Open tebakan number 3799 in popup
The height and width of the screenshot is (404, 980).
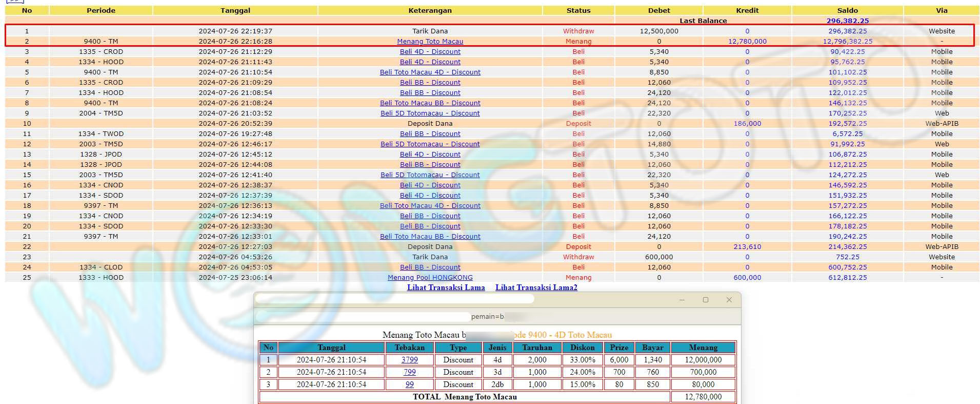click(x=409, y=360)
